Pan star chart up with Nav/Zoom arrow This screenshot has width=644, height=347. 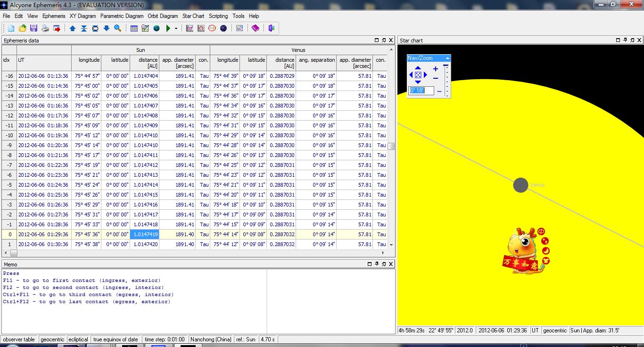pos(418,68)
